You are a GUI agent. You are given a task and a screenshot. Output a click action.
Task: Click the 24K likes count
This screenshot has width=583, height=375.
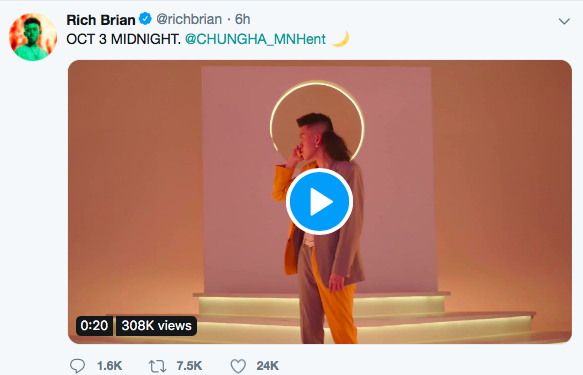click(x=268, y=366)
